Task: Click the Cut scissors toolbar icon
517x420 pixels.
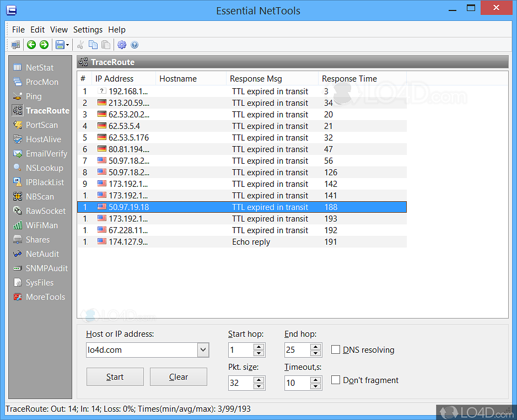Action: tap(80, 45)
